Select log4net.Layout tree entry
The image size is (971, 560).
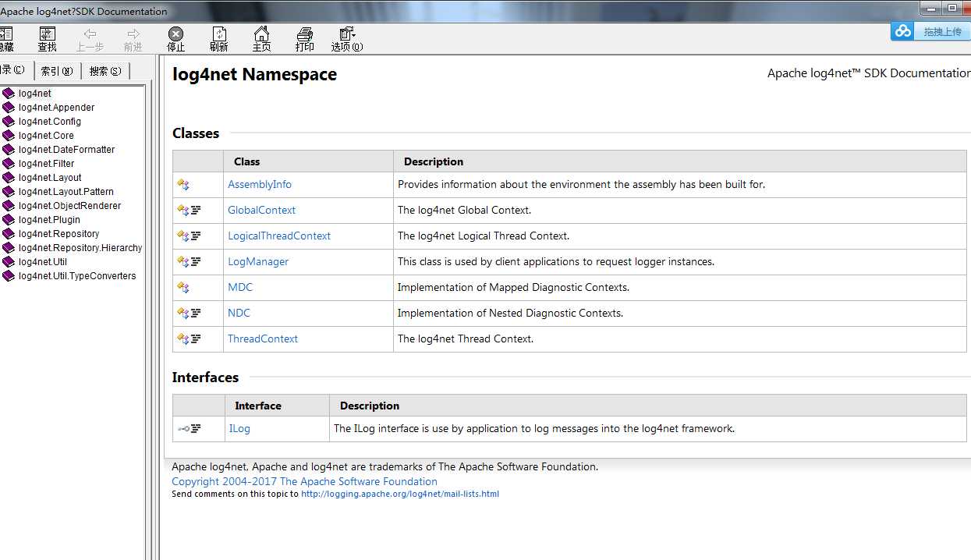(50, 178)
